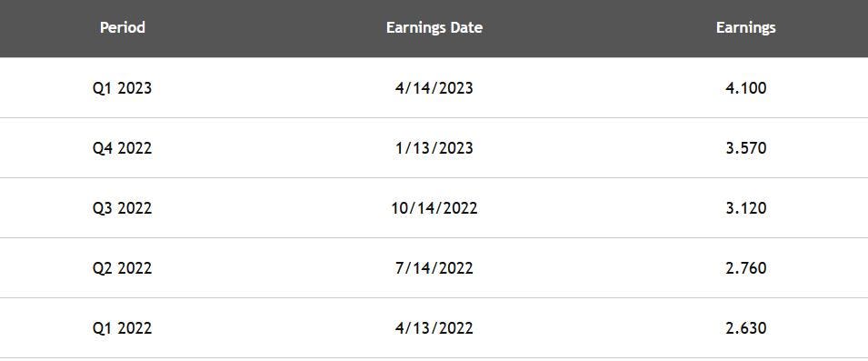Click the Earnings column header
868x361 pixels.
click(745, 27)
